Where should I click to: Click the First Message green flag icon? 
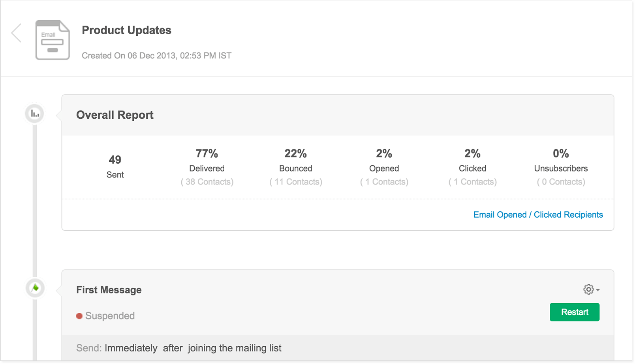click(35, 288)
